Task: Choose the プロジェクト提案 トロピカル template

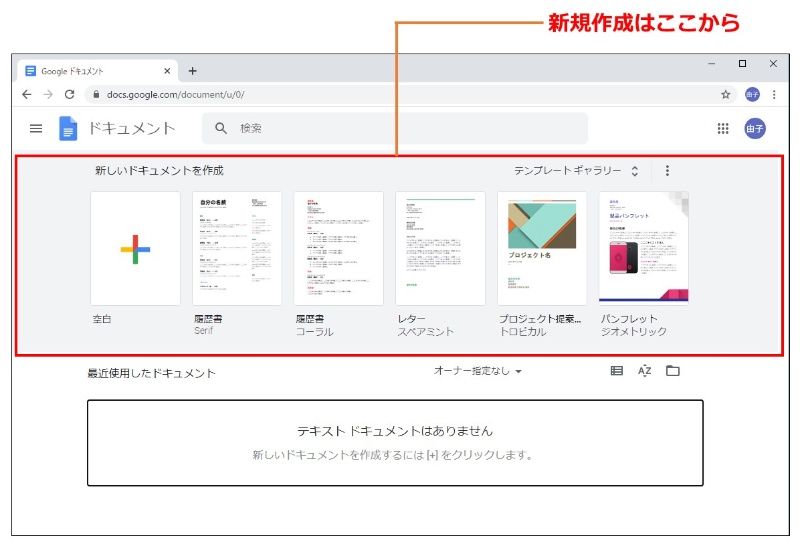Action: coord(542,248)
